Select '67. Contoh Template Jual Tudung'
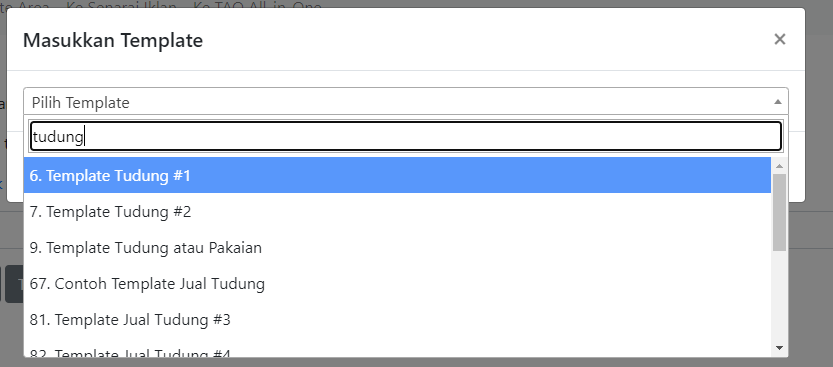This screenshot has width=833, height=367. (x=397, y=284)
